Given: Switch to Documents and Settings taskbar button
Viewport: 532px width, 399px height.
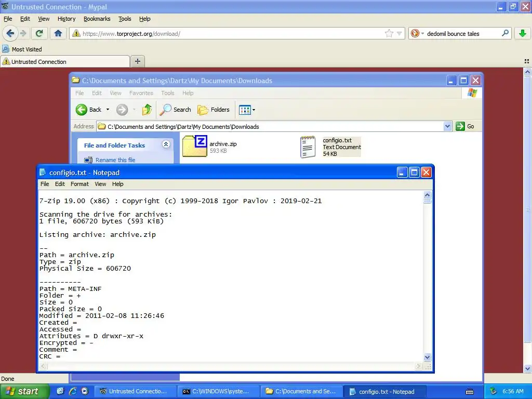Looking at the screenshot, I should 301,391.
